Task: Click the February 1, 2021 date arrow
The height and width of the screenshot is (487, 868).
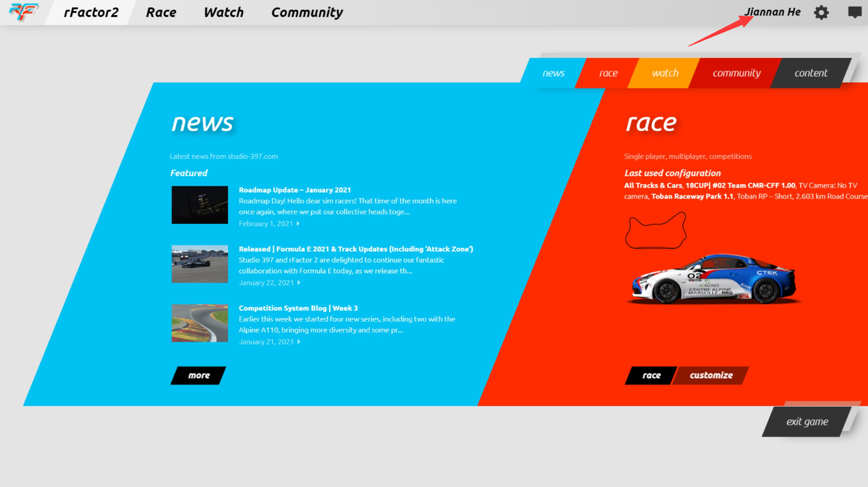Action: tap(298, 224)
